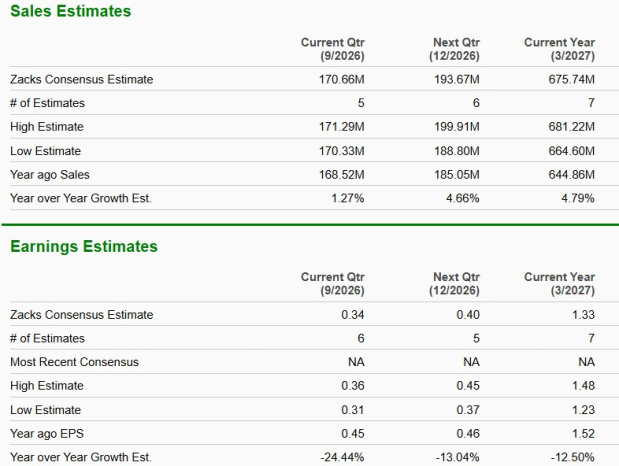Click Earnings Next Qtr (12/2026) column header

pos(454,284)
